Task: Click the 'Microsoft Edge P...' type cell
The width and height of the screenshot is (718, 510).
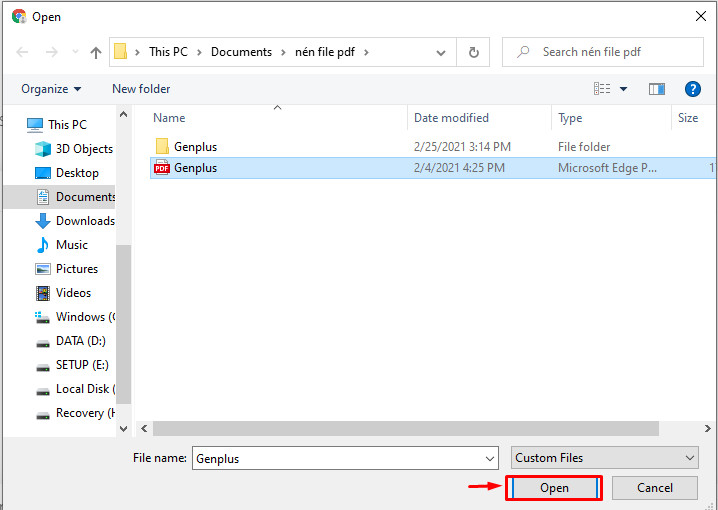Action: (x=607, y=168)
